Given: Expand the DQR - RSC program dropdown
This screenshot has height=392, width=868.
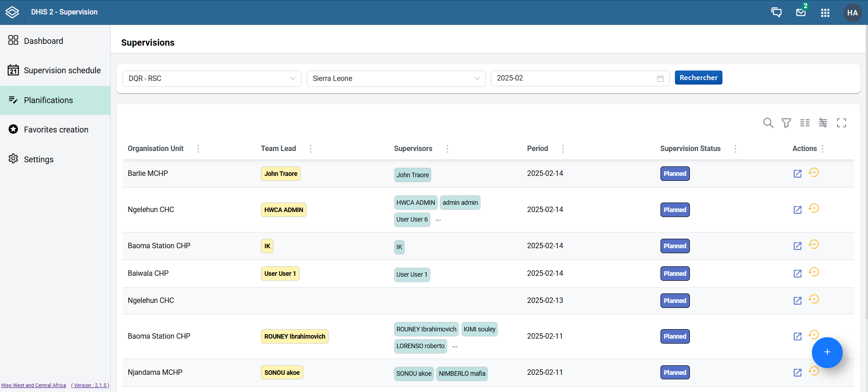Looking at the screenshot, I should pyautogui.click(x=212, y=78).
